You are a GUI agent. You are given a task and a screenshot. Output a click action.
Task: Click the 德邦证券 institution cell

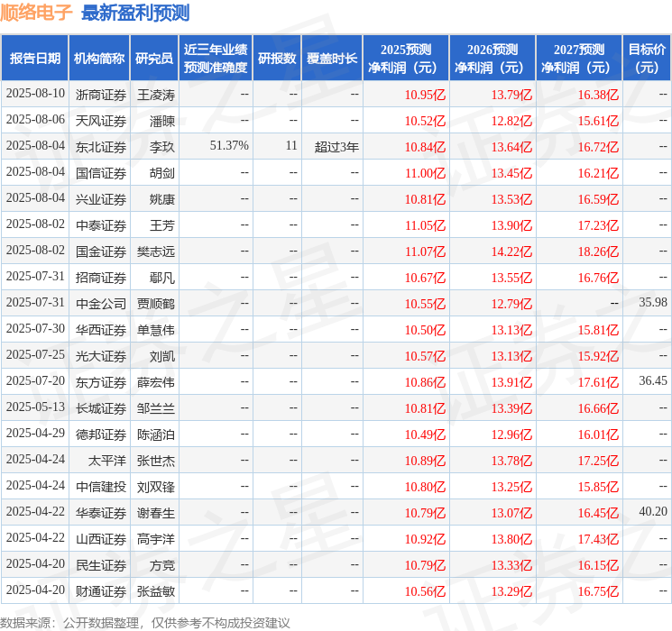pyautogui.click(x=101, y=434)
